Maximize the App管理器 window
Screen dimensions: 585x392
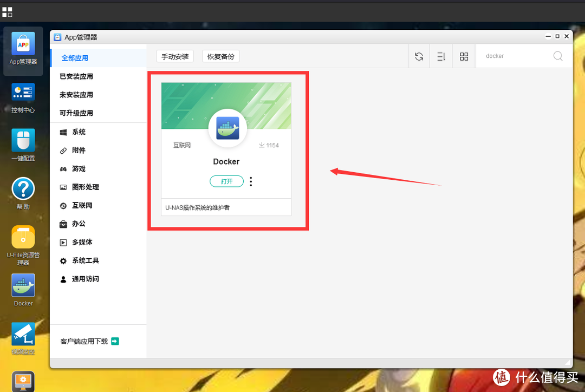pos(557,36)
